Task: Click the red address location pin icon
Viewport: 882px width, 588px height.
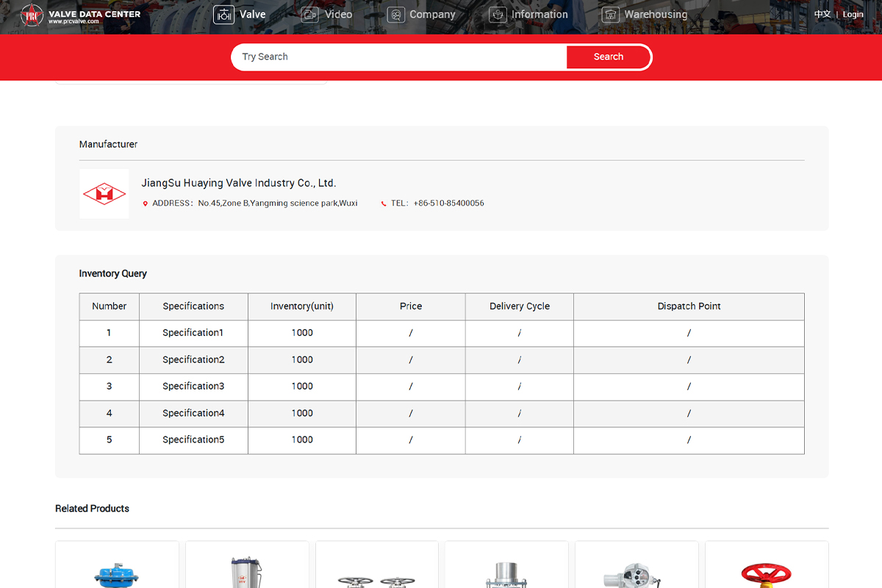Action: point(146,204)
